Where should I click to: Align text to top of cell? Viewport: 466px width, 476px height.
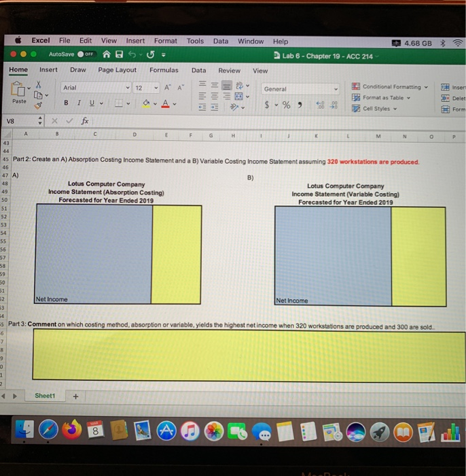click(202, 84)
